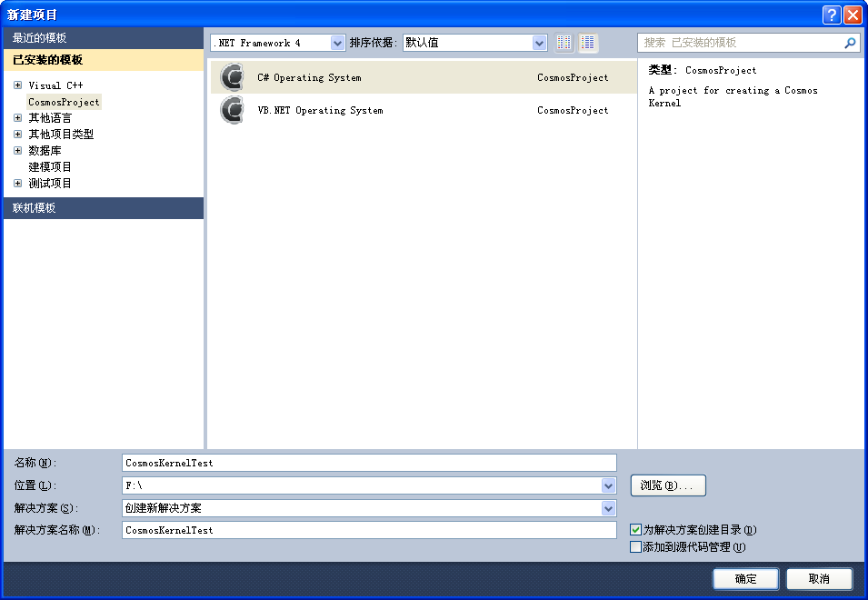Switch to medium icons list view
The image size is (868, 600).
(588, 43)
